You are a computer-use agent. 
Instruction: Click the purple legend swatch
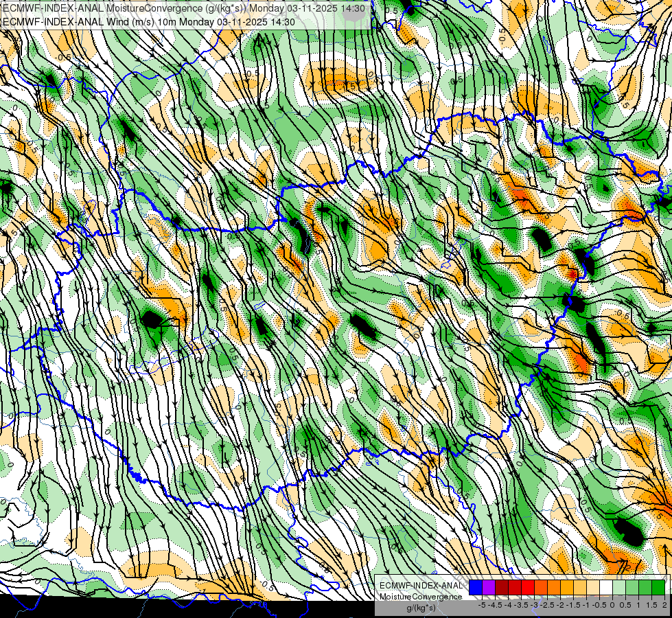(x=489, y=588)
